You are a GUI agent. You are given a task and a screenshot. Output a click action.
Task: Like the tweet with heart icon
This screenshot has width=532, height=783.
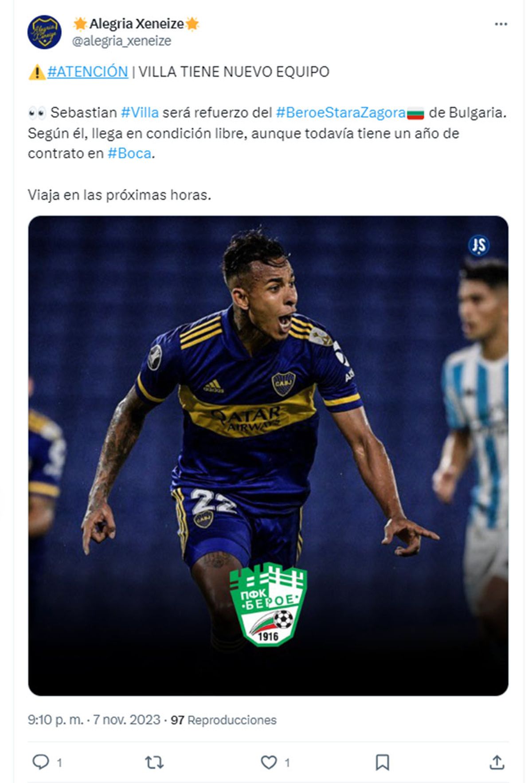click(x=268, y=762)
